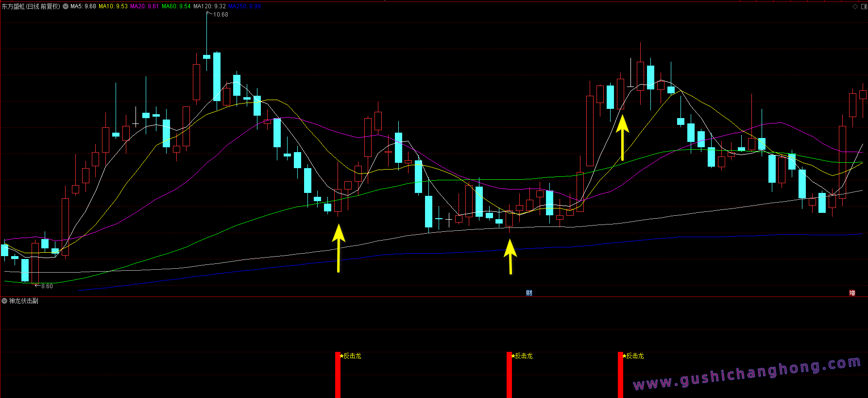Screen dimensions: 868x398
Task: Click the middle yellow up arrow annotation
Action: click(x=510, y=256)
